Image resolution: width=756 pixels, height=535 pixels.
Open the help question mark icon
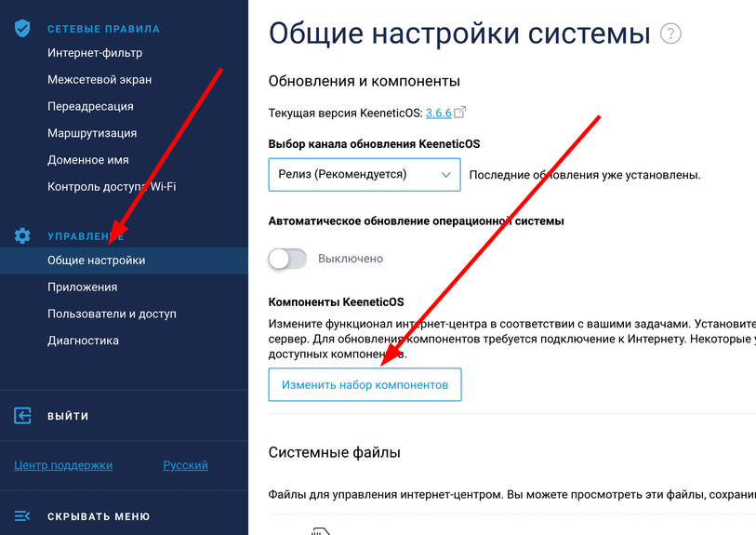click(670, 34)
